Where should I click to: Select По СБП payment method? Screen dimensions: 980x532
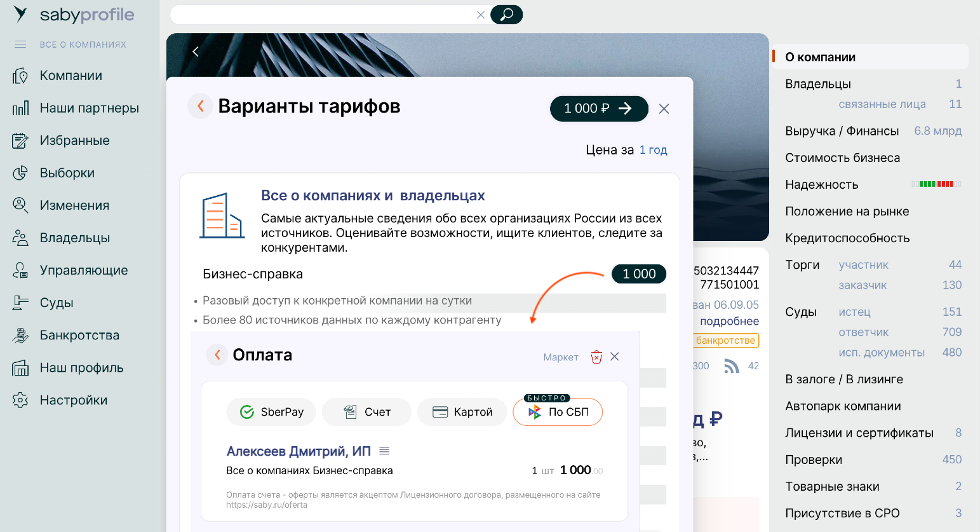click(558, 412)
